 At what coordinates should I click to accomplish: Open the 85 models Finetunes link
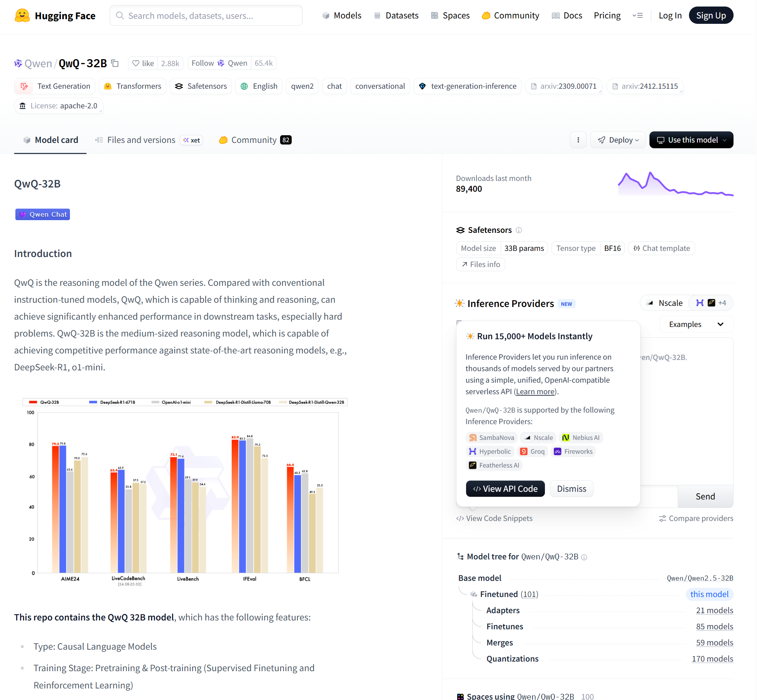714,627
